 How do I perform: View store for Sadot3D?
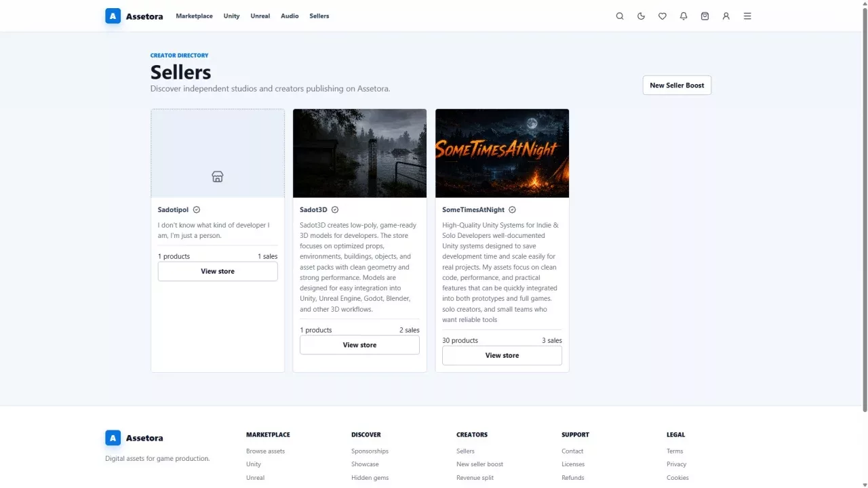coord(359,345)
